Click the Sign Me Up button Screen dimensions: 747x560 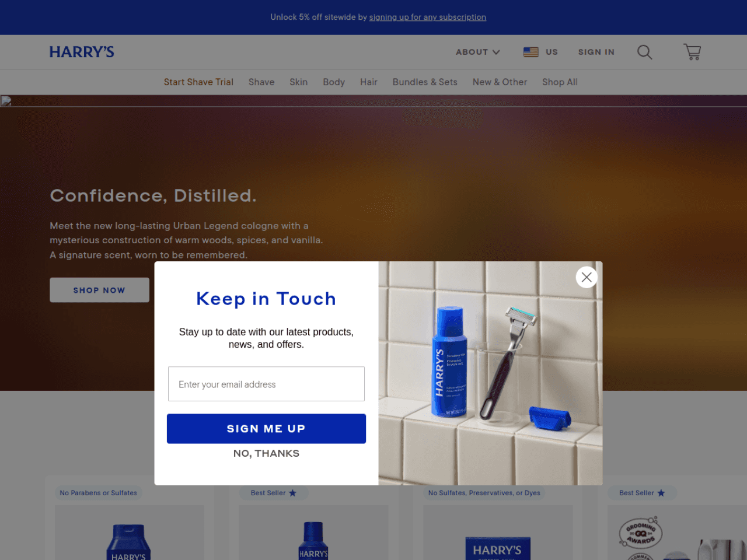pyautogui.click(x=266, y=429)
